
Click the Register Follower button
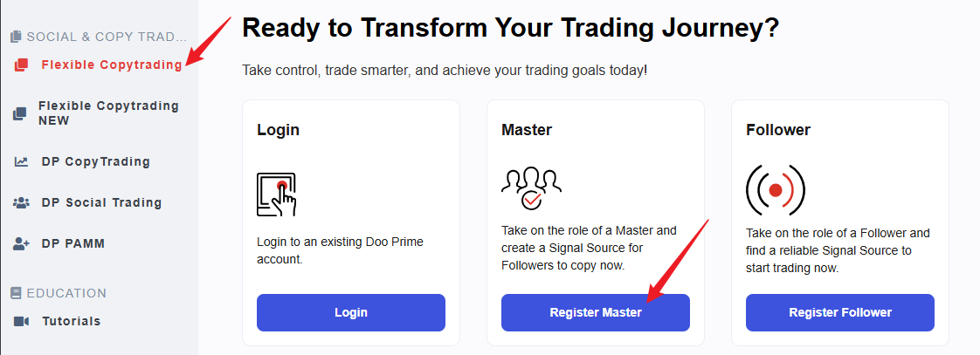pyautogui.click(x=840, y=312)
